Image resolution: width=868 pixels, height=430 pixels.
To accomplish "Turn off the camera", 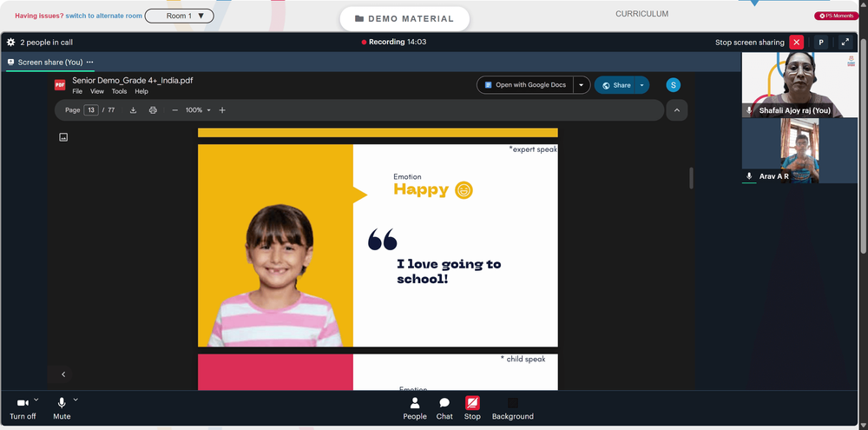I will tap(23, 408).
